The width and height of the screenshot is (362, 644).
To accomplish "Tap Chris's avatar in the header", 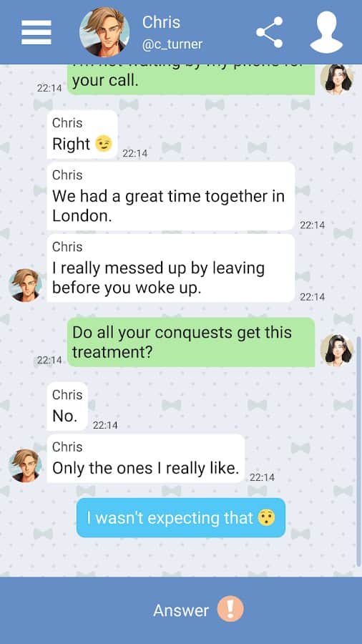I will (x=104, y=32).
